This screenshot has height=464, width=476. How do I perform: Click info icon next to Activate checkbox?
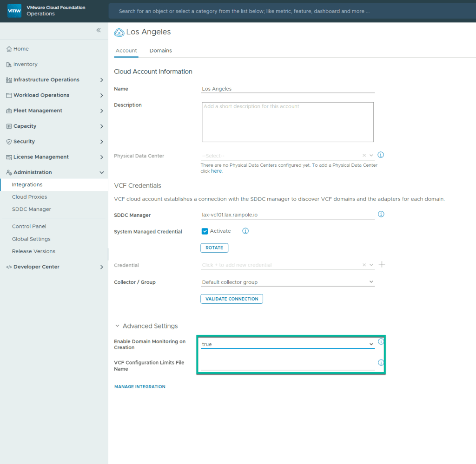[245, 231]
